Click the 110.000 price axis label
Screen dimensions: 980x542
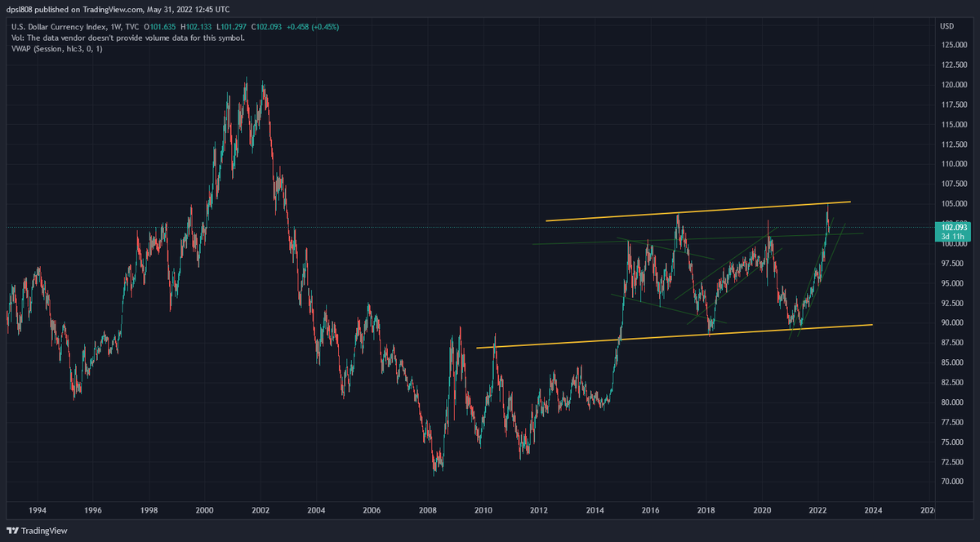[955, 164]
